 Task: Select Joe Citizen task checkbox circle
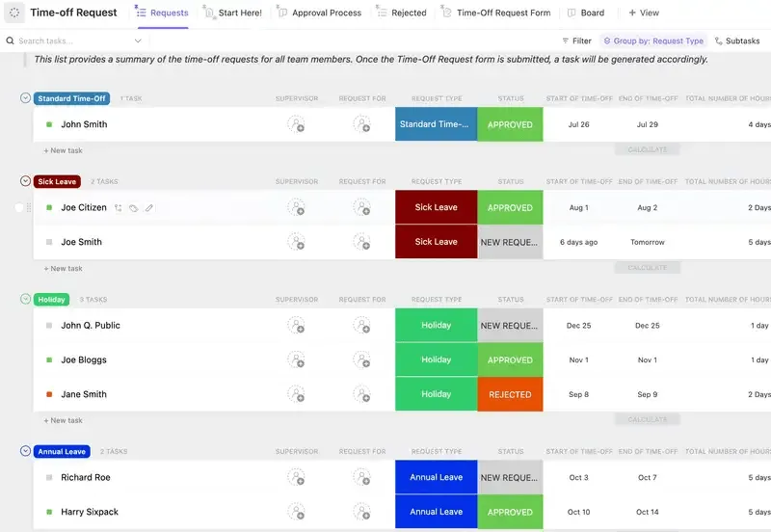click(x=18, y=208)
